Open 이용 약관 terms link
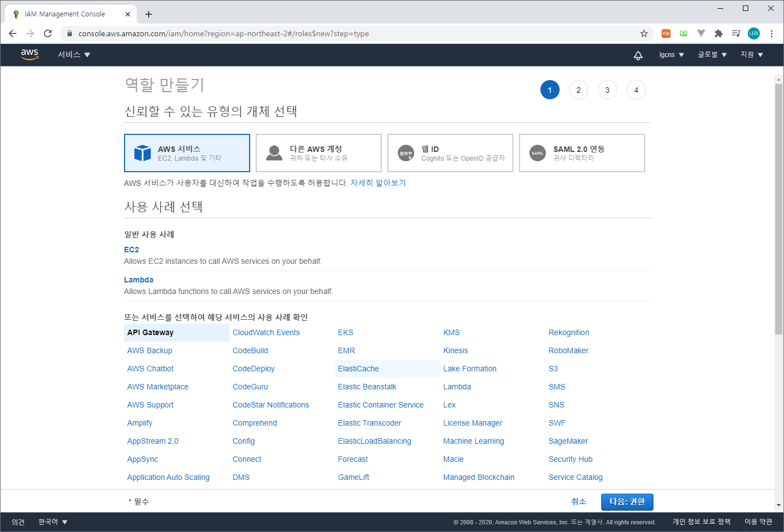This screenshot has width=784, height=532. [x=758, y=522]
